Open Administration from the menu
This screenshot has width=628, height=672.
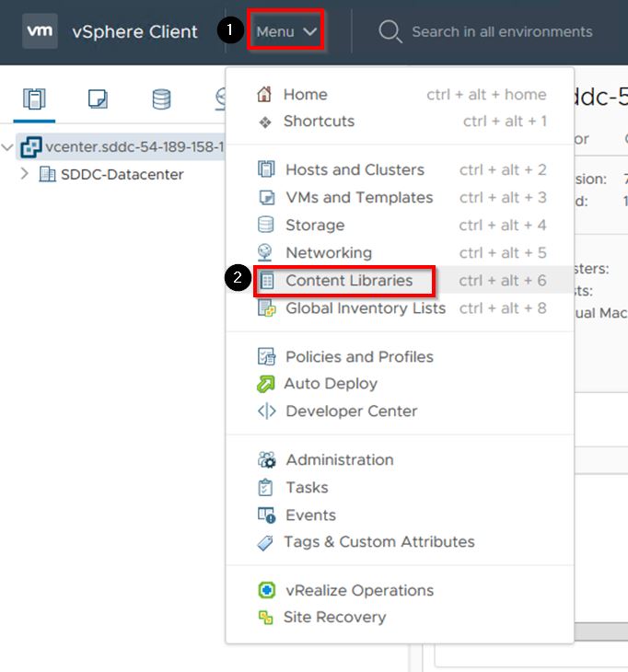click(x=340, y=460)
